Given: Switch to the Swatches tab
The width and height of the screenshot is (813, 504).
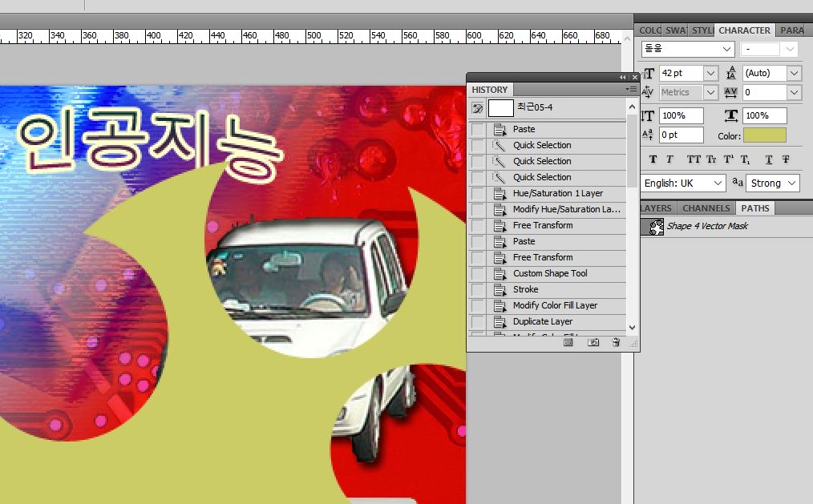Looking at the screenshot, I should [676, 30].
